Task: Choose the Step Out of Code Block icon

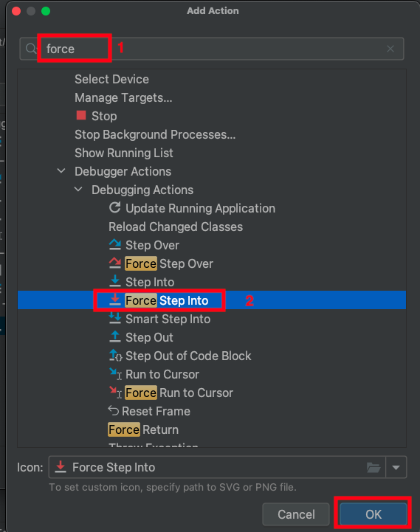Action: [x=115, y=355]
